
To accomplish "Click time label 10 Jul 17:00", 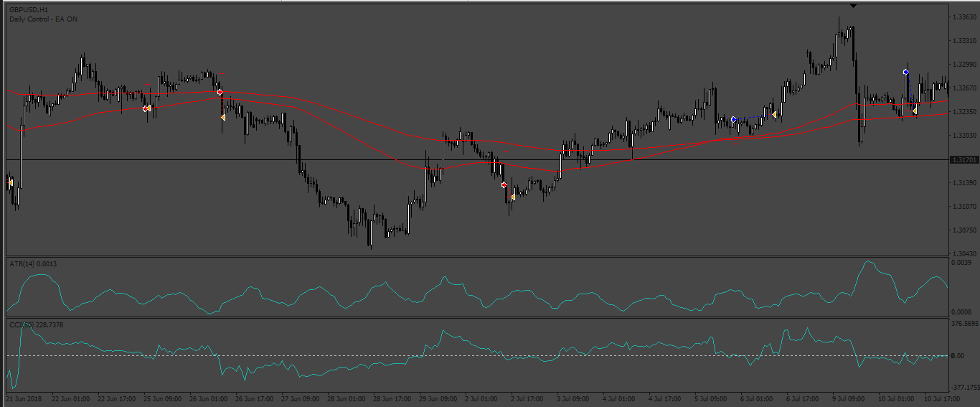I will [941, 398].
